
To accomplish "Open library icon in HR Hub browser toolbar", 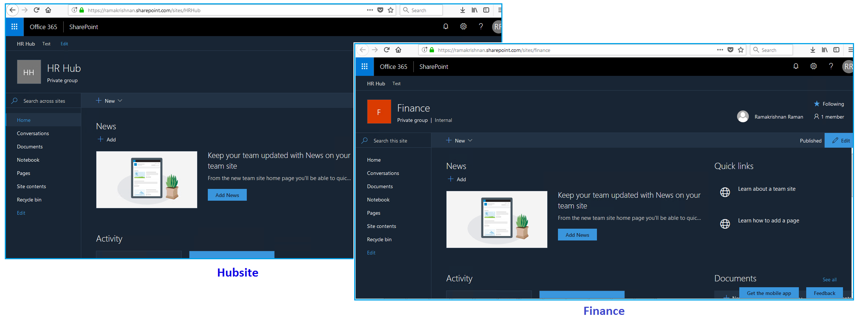I will tap(474, 10).
